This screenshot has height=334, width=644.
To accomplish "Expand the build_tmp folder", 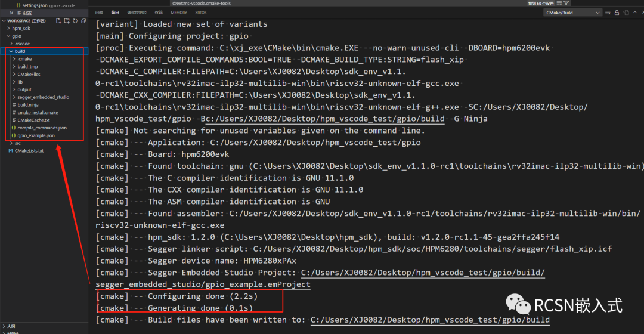I will [x=27, y=67].
